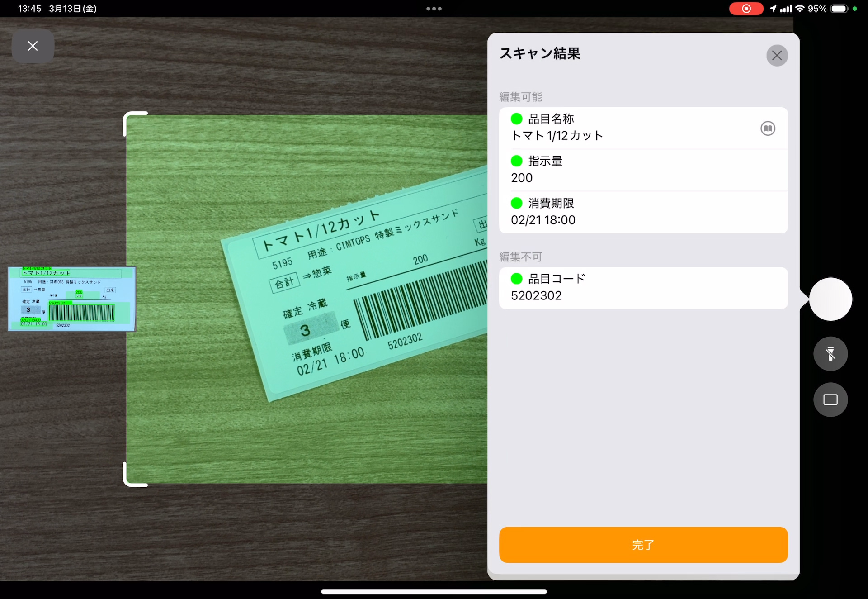Tap the green status dot for 指示量

pyautogui.click(x=516, y=161)
